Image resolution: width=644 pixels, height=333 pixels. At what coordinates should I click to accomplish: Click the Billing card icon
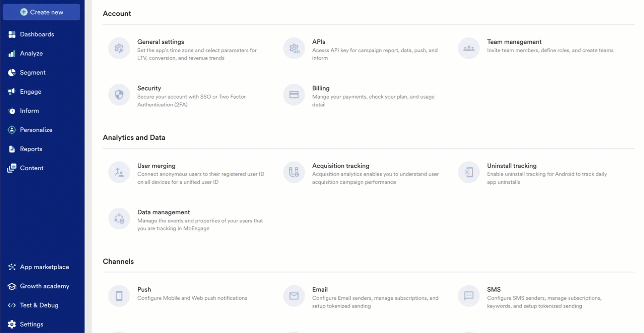294,95
